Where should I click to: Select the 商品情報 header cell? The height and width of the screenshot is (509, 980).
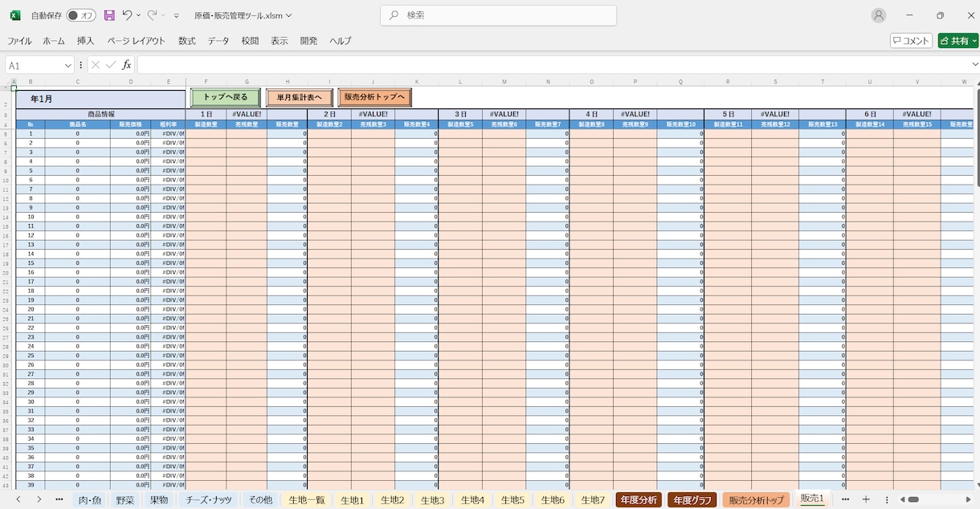[x=100, y=114]
